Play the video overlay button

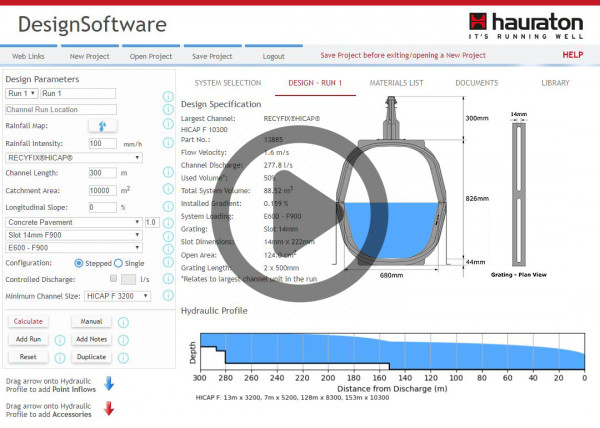300,213
